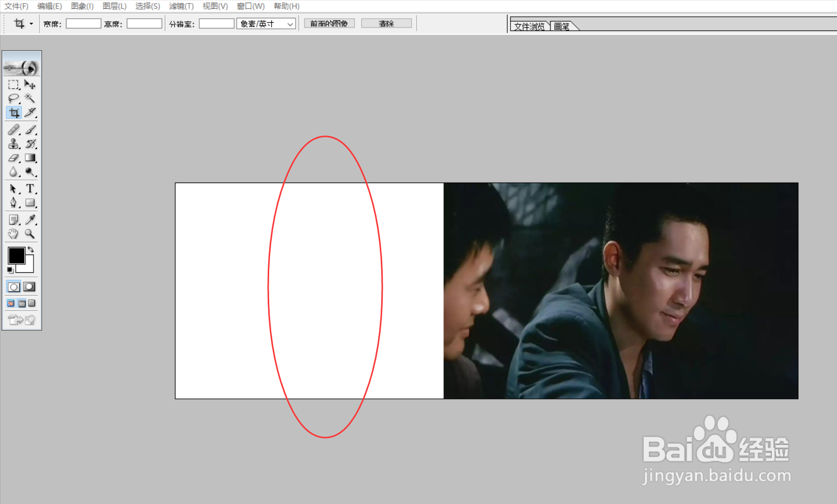Select the Rectangular Marquee tool

(14, 85)
